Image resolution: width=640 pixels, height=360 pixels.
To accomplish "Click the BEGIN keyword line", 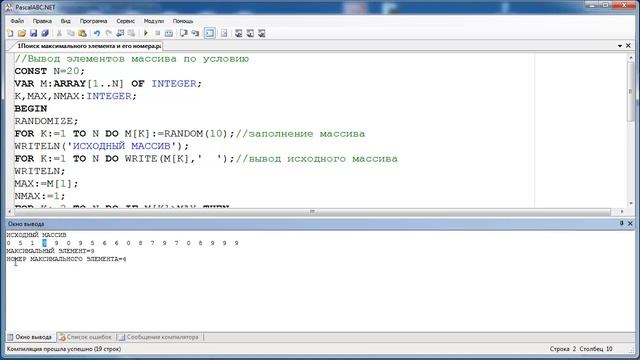I will coord(31,109).
